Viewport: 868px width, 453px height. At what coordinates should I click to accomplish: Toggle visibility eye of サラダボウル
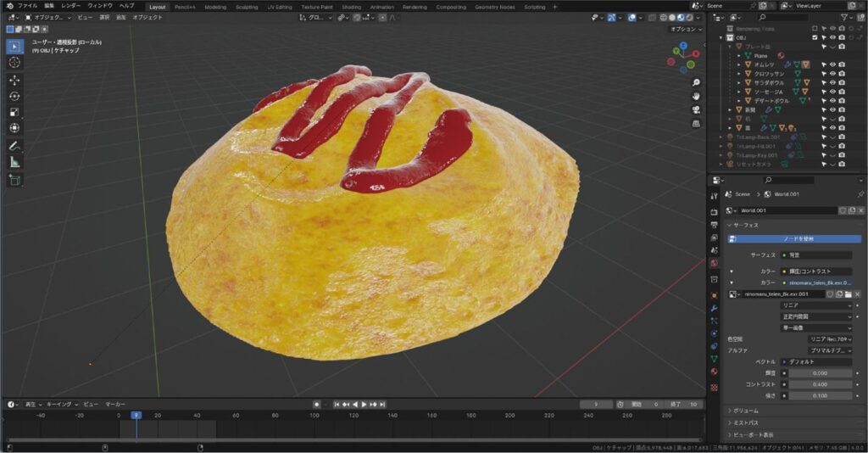point(832,82)
